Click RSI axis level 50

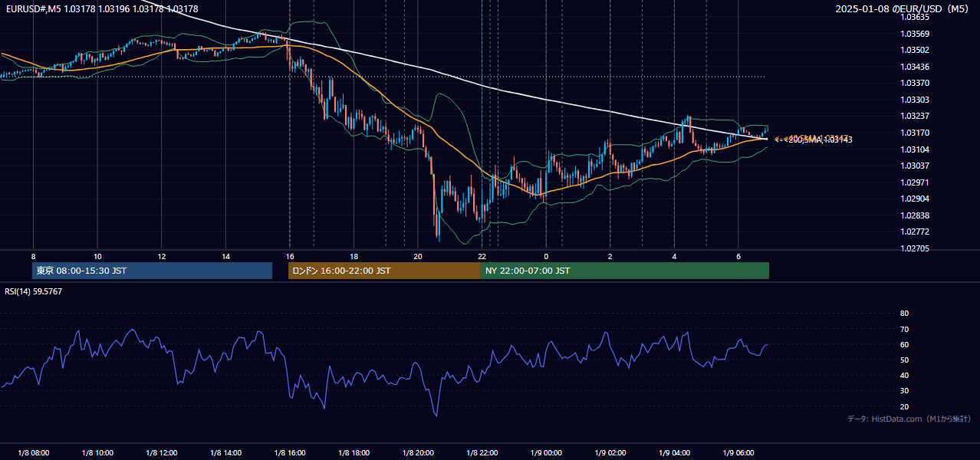pyautogui.click(x=904, y=360)
